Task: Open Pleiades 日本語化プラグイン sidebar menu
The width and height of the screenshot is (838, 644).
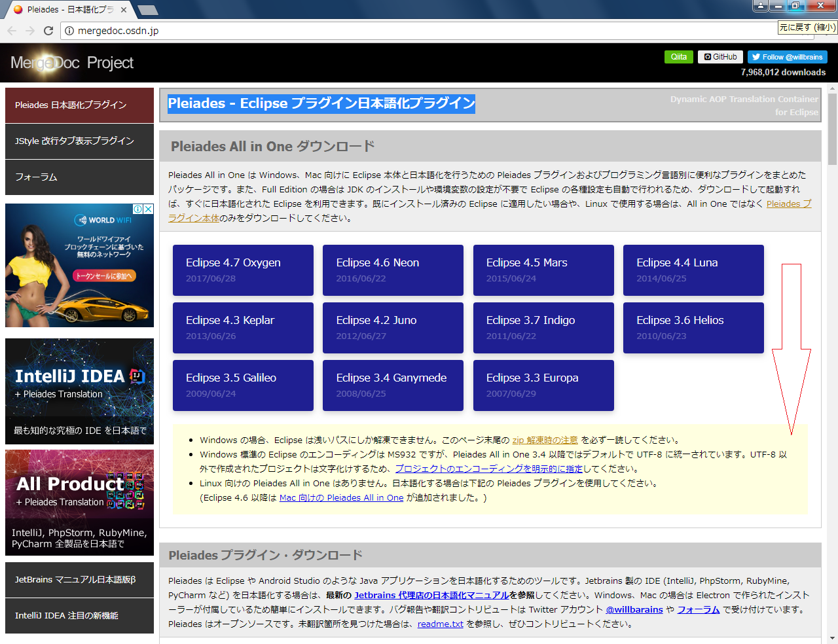Action: [79, 105]
